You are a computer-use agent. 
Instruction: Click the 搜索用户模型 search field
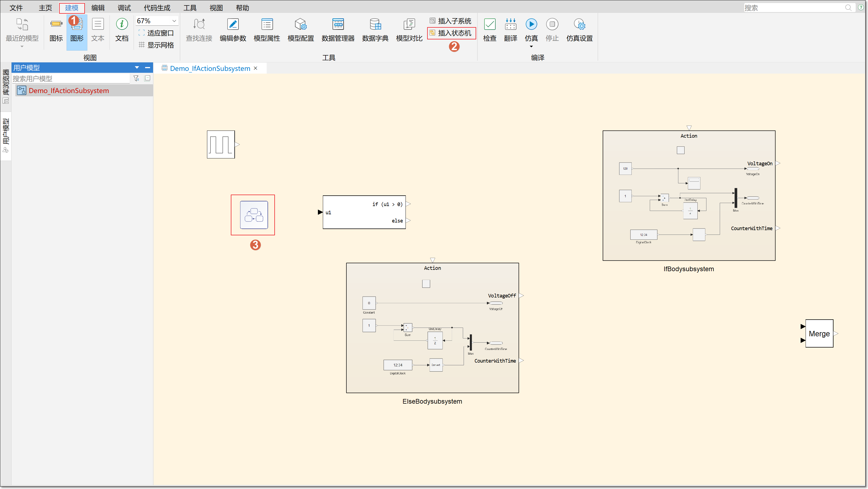point(71,79)
